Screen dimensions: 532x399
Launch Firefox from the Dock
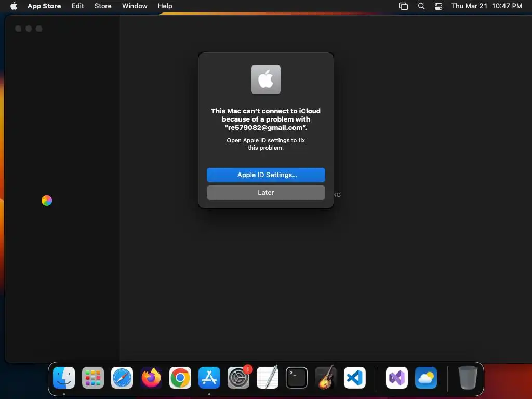[x=151, y=377]
